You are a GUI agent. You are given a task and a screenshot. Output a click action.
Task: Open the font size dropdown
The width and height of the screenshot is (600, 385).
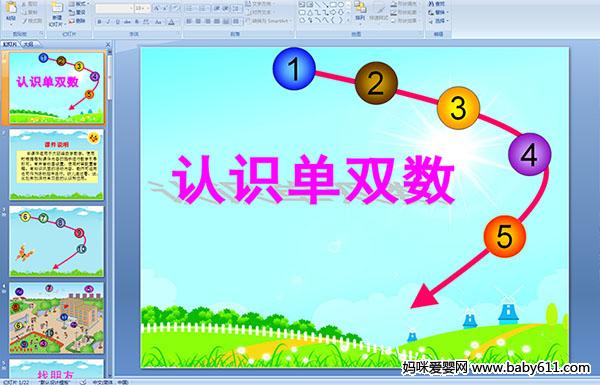tap(148, 8)
